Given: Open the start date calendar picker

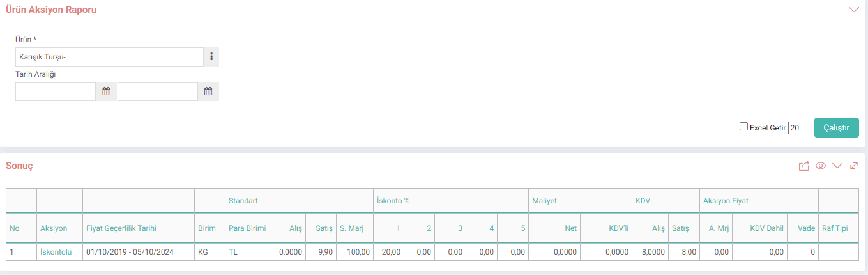Looking at the screenshot, I should [107, 91].
